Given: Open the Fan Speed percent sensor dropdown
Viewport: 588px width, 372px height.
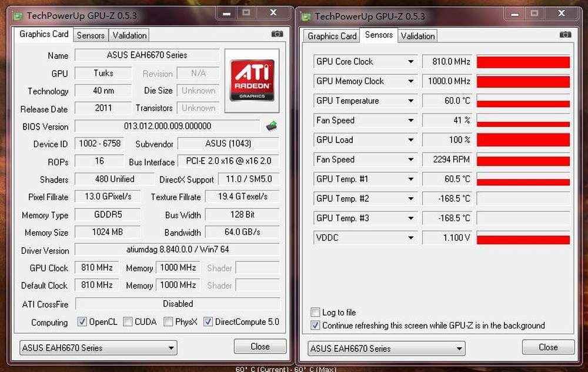Looking at the screenshot, I should pyautogui.click(x=411, y=120).
